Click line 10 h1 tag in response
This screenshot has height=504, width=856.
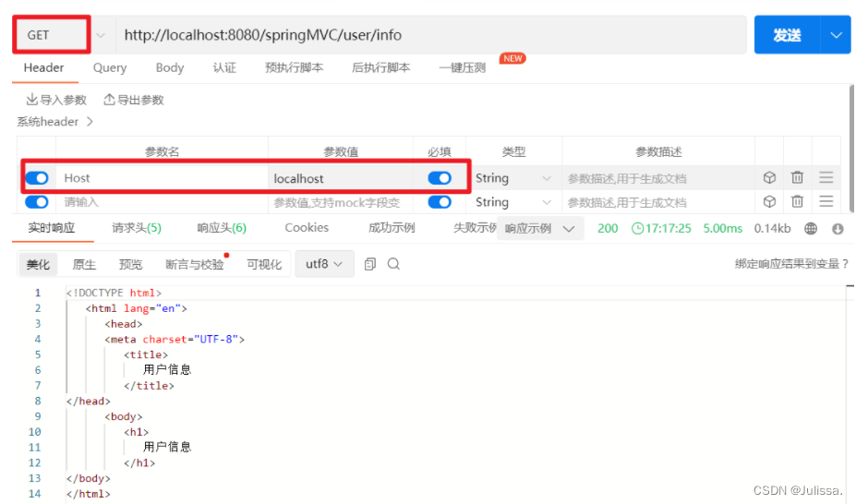[x=136, y=432]
